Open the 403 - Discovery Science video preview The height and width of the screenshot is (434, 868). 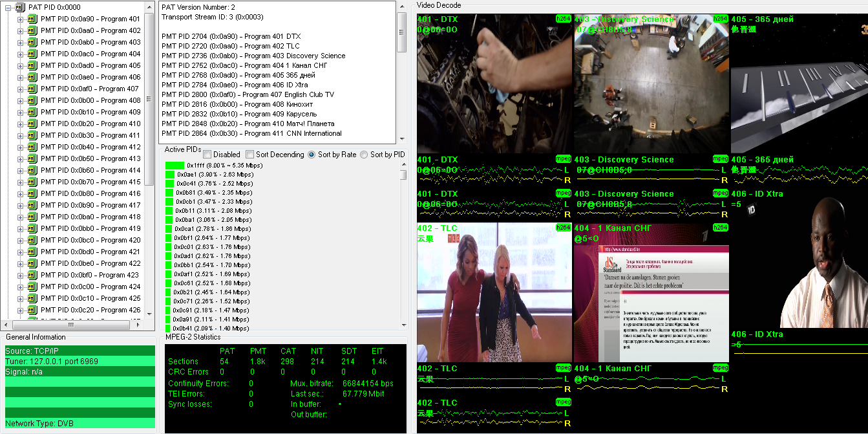(x=651, y=83)
